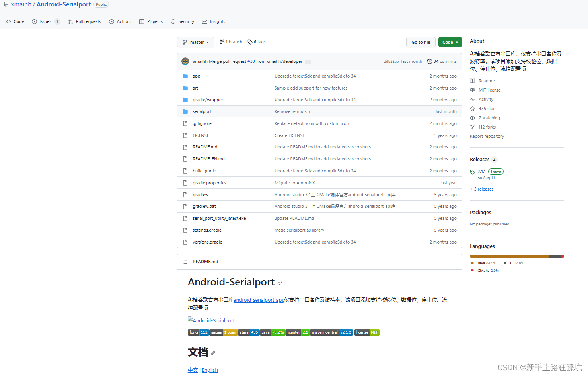Open the README_EN.md file name
This screenshot has width=588, height=375.
click(208, 159)
